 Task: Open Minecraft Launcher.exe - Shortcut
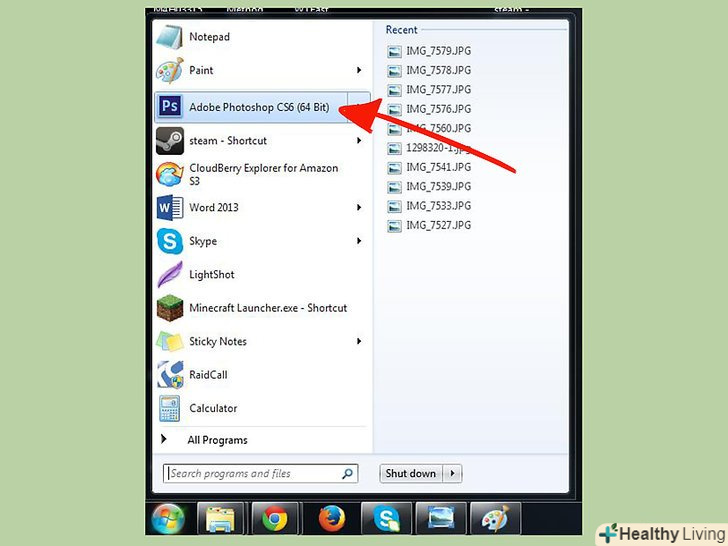pos(262,308)
